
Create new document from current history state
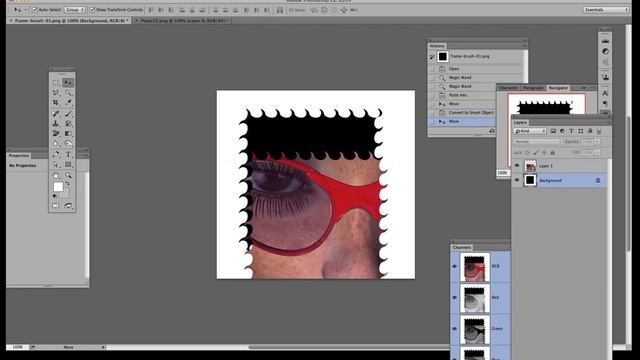coord(491,131)
